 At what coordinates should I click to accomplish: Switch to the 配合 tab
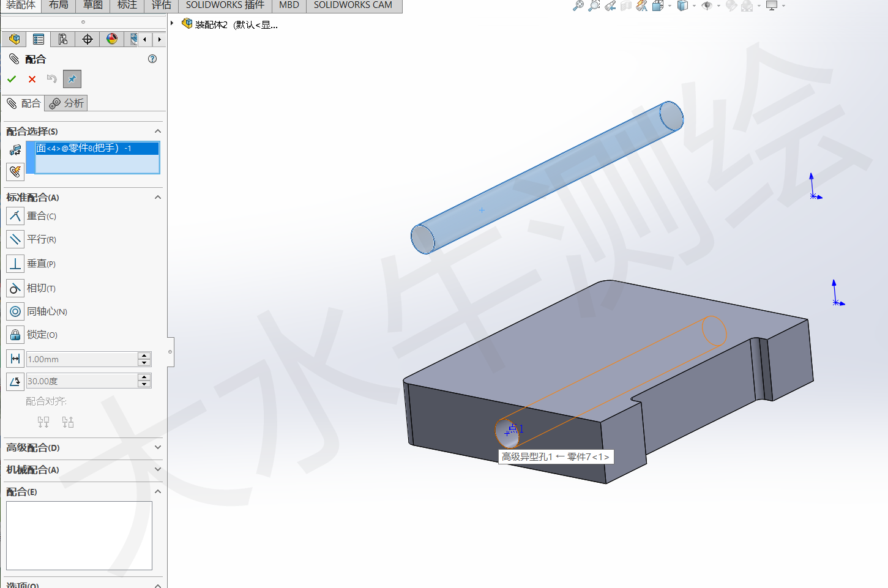24,103
